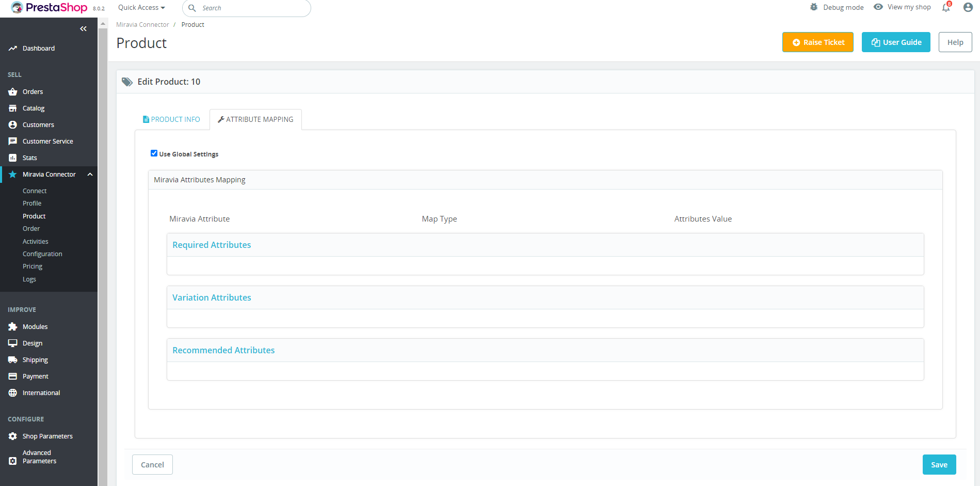Follow the Miravia Connector breadcrumb link
980x486 pixels.
142,25
